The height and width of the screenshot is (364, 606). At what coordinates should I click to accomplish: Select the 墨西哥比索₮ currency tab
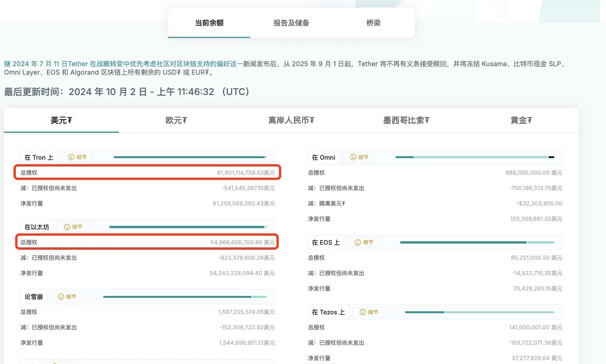(x=406, y=120)
